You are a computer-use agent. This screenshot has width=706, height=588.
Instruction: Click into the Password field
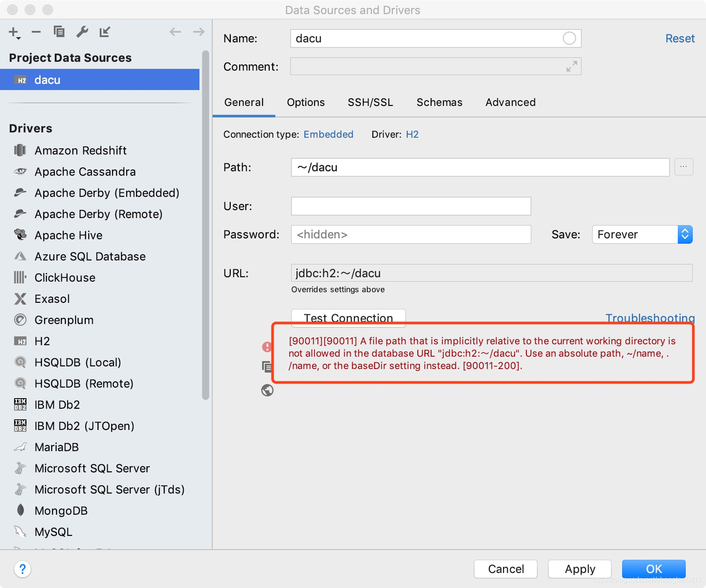[411, 234]
